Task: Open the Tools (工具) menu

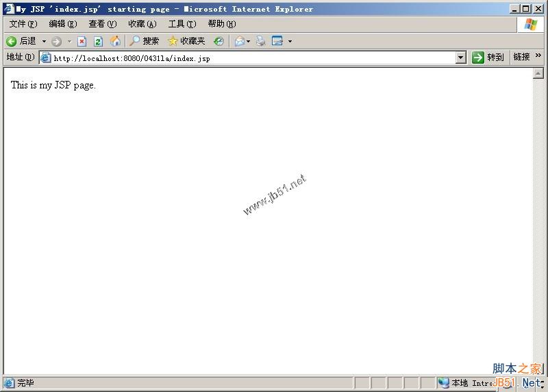Action: [x=182, y=24]
